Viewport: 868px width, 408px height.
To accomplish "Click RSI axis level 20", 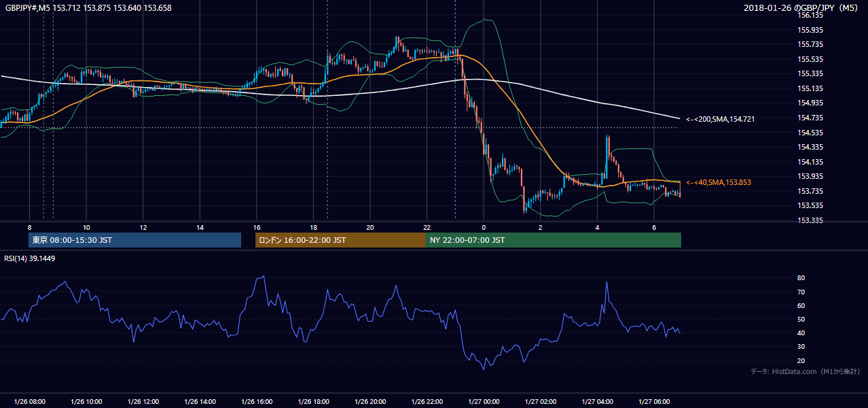I will [x=801, y=360].
